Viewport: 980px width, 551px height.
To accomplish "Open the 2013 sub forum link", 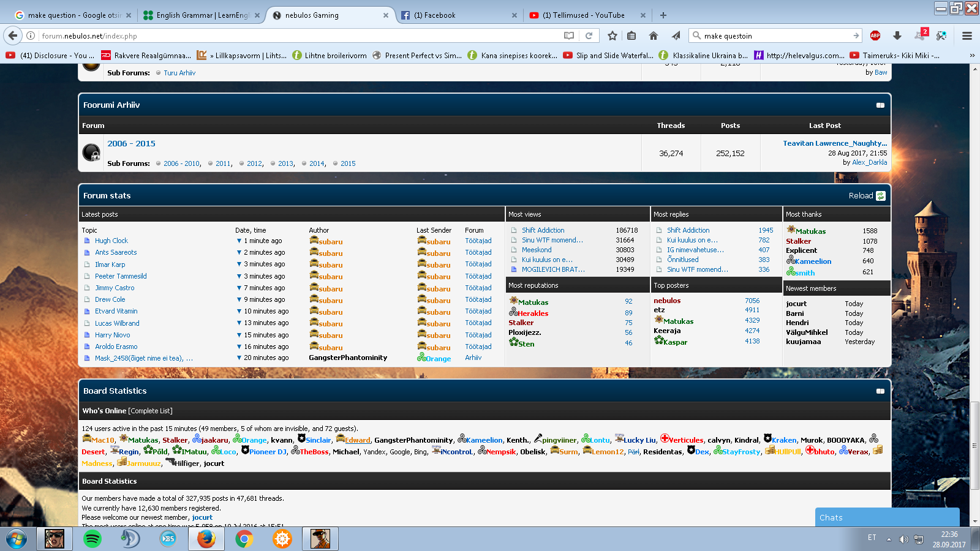I will point(286,163).
